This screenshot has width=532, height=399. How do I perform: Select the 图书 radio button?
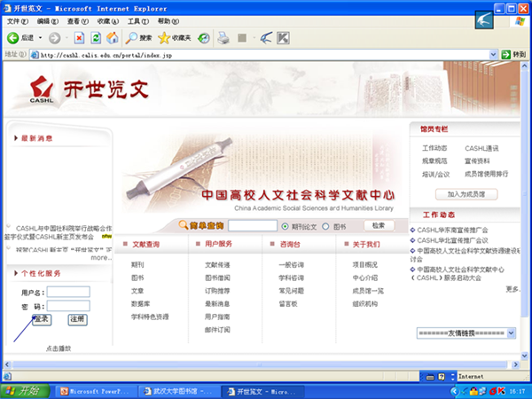tap(325, 226)
